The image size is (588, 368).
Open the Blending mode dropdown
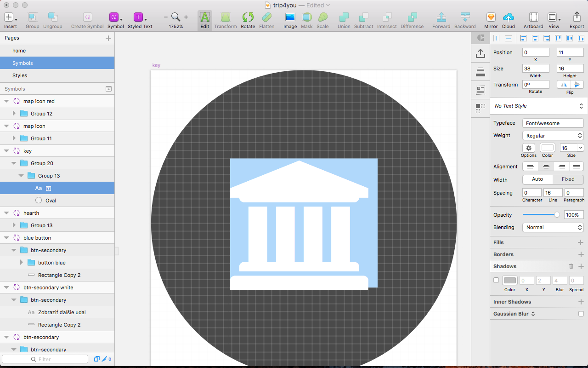click(553, 227)
